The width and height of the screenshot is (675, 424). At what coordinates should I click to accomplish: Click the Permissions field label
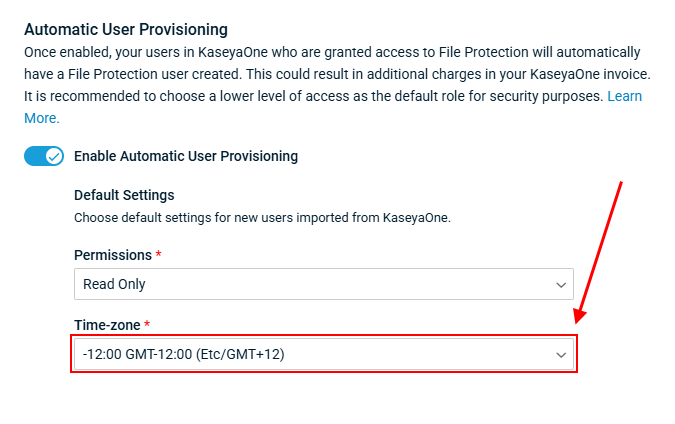(x=112, y=255)
